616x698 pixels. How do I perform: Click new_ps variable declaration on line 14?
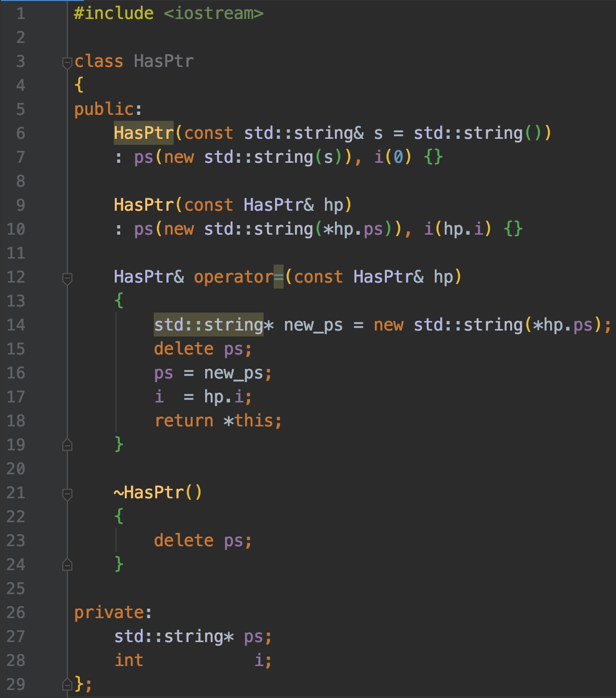pos(313,326)
